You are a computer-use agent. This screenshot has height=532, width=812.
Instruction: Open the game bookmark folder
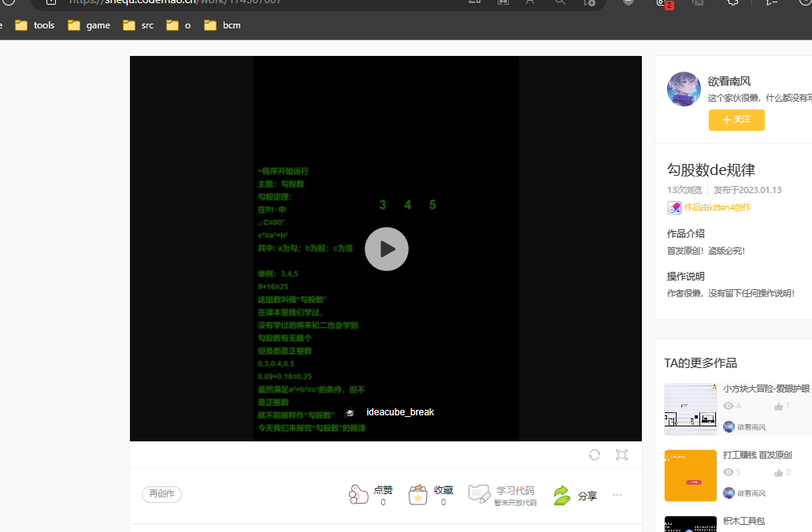tap(89, 25)
